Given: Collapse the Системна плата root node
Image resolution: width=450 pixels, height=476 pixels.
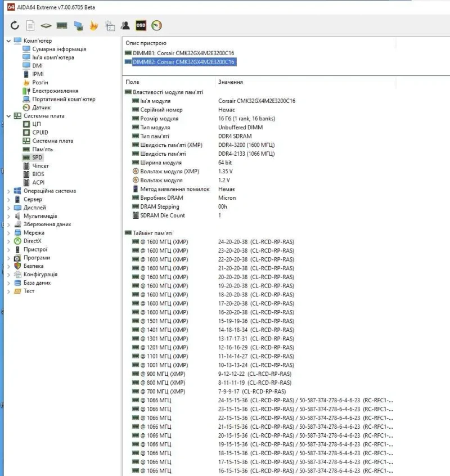Looking at the screenshot, I should (8, 116).
